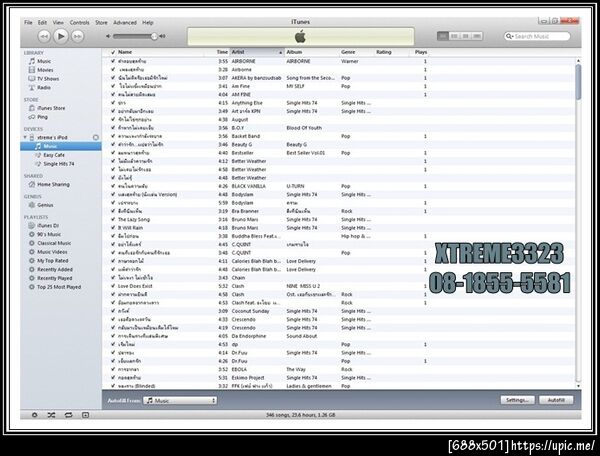Show the artwork viewer button
The width and height of the screenshot is (600, 456).
[x=85, y=415]
